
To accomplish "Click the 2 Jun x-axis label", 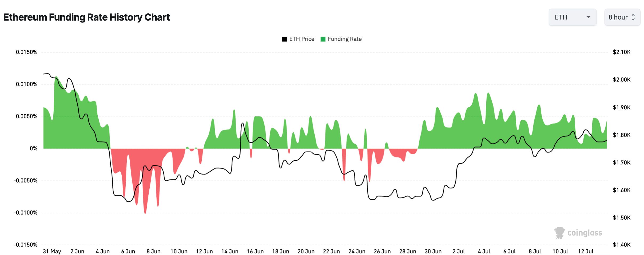I will pos(77,252).
